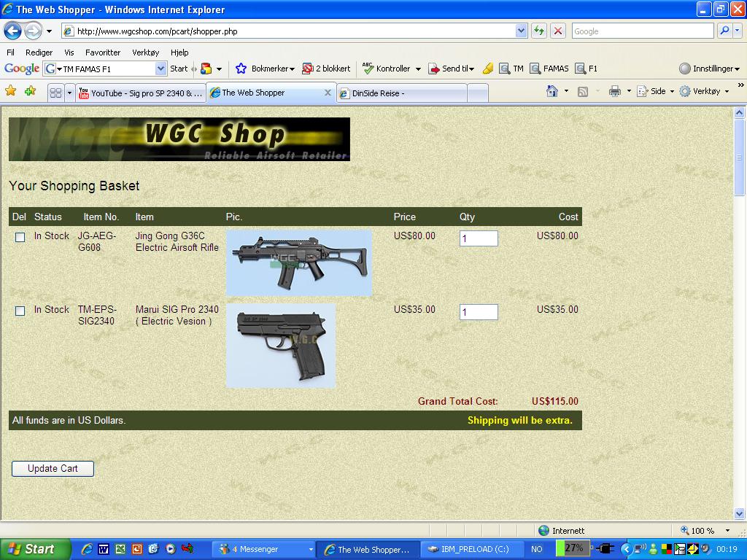Click the Home icon in command bar
747x560 pixels.
(551, 91)
